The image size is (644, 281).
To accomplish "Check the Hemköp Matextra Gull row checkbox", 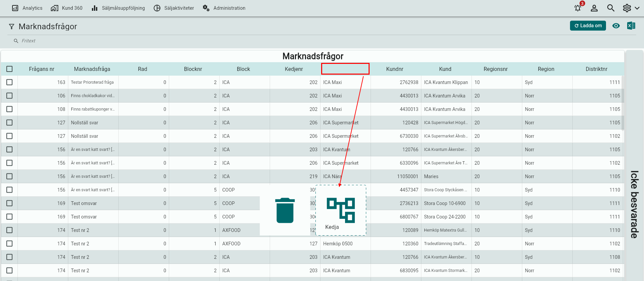I will [x=9, y=230].
